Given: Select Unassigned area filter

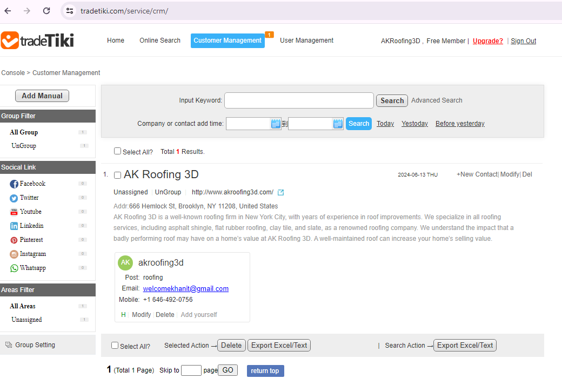Looking at the screenshot, I should 26,320.
